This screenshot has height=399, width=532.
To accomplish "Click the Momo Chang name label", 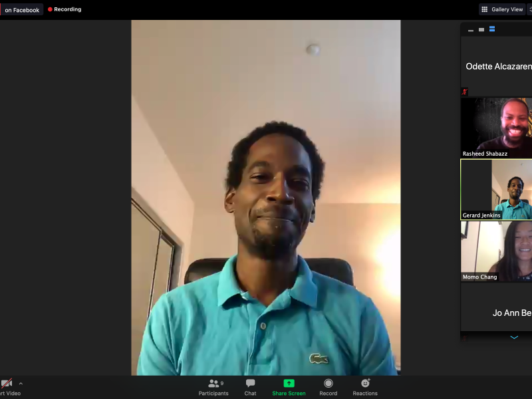I will click(479, 277).
